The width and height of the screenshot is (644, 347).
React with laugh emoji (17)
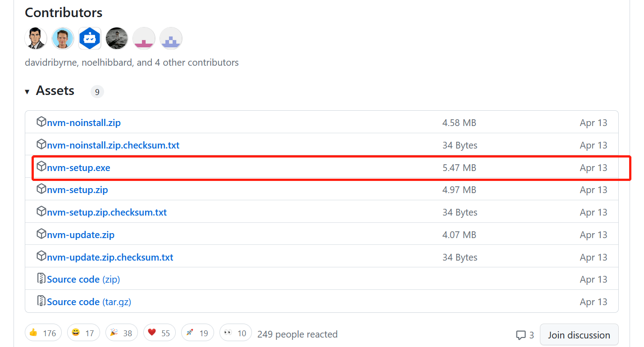84,333
